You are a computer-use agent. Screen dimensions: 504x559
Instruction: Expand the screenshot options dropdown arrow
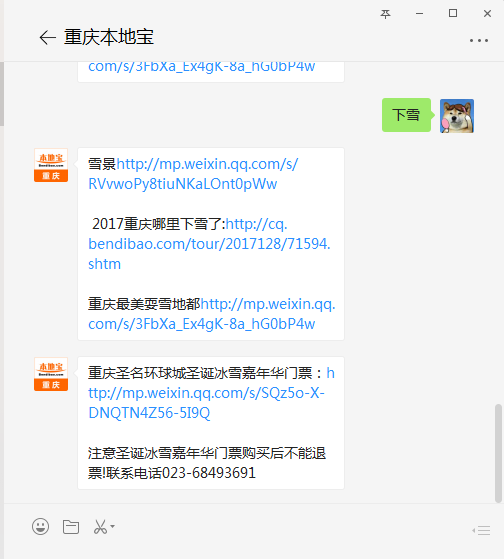112,526
